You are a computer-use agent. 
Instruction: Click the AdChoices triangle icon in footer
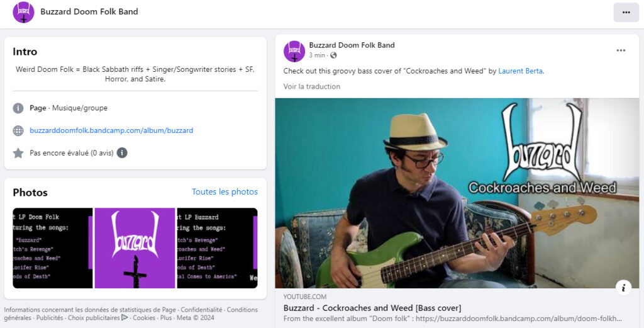tap(125, 317)
